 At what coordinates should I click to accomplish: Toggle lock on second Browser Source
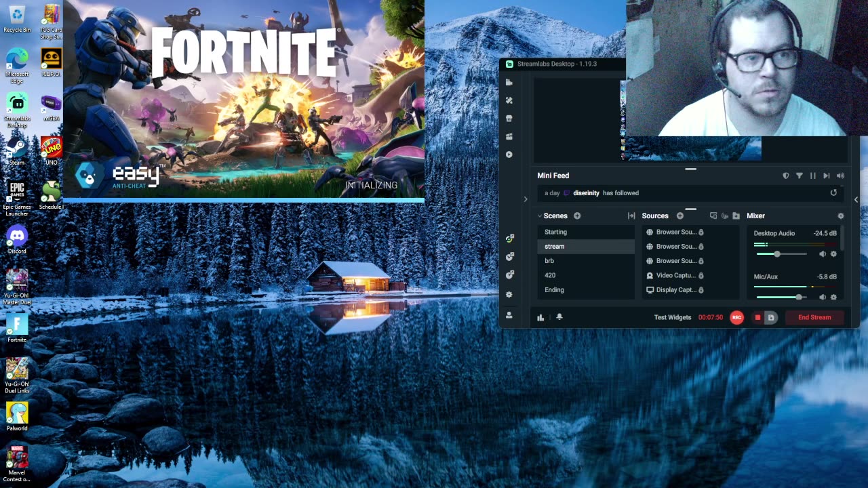[701, 247]
